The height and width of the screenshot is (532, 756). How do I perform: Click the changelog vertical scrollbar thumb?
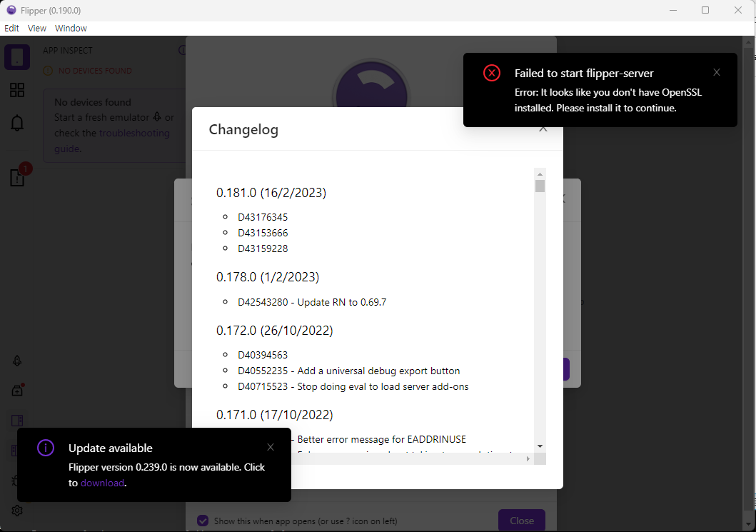540,186
